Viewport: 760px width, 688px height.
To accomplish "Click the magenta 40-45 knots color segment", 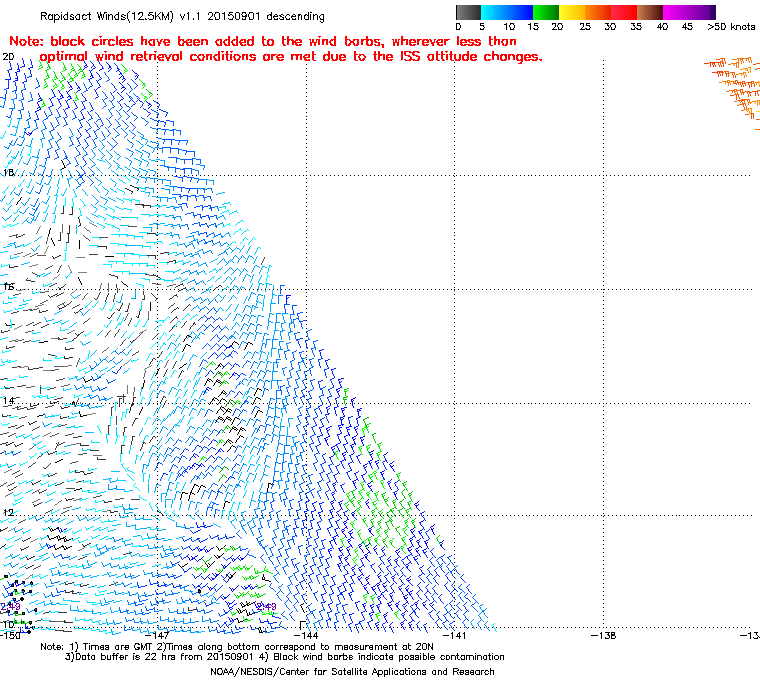I will point(676,12).
